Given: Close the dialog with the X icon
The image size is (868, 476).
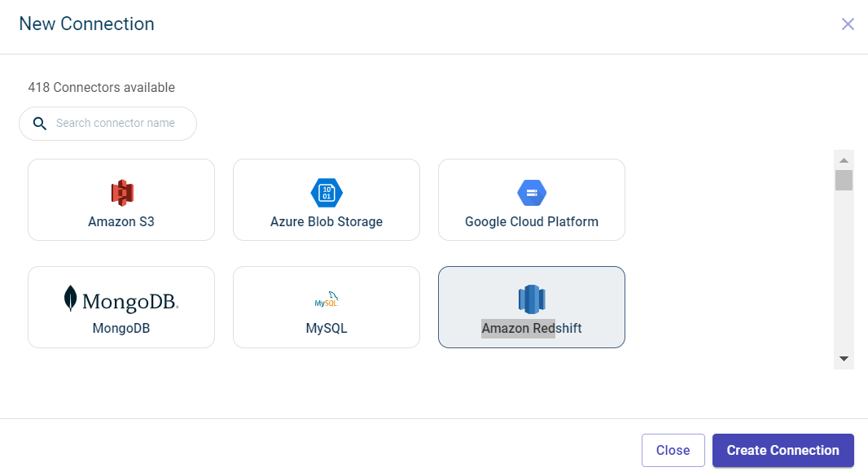Looking at the screenshot, I should (x=848, y=24).
